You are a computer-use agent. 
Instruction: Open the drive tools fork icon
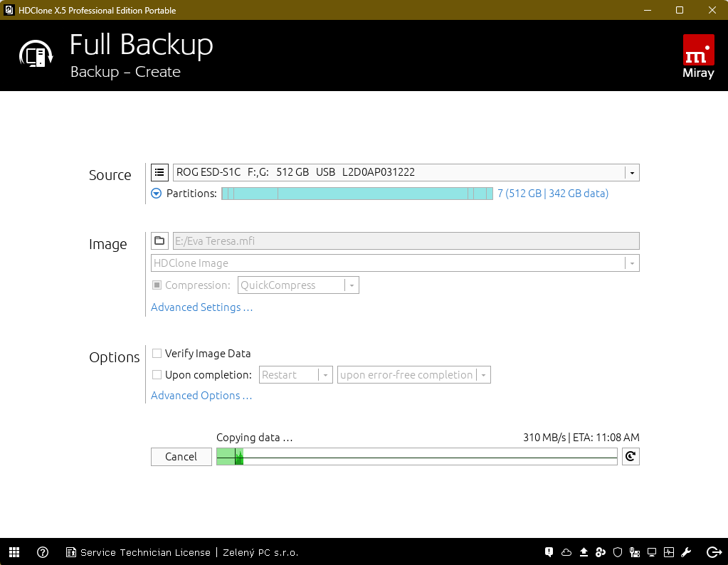[635, 552]
